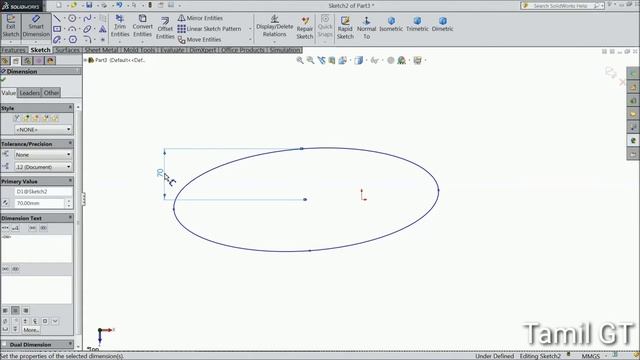Screen dimensions: 640x360
Task: Switch to the Other tab
Action: (51, 93)
